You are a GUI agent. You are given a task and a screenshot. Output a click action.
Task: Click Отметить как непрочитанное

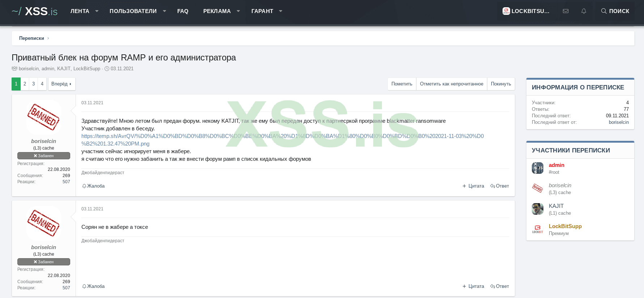[x=452, y=84]
